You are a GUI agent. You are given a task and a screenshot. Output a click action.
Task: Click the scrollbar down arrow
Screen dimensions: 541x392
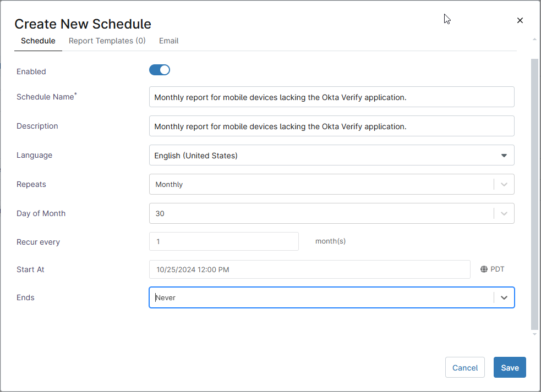[534, 333]
